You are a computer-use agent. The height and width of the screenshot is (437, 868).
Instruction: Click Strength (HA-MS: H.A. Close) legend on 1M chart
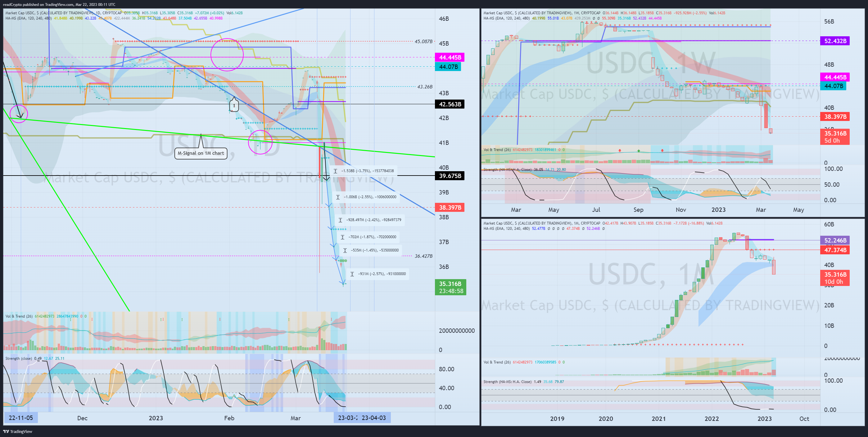coord(507,382)
